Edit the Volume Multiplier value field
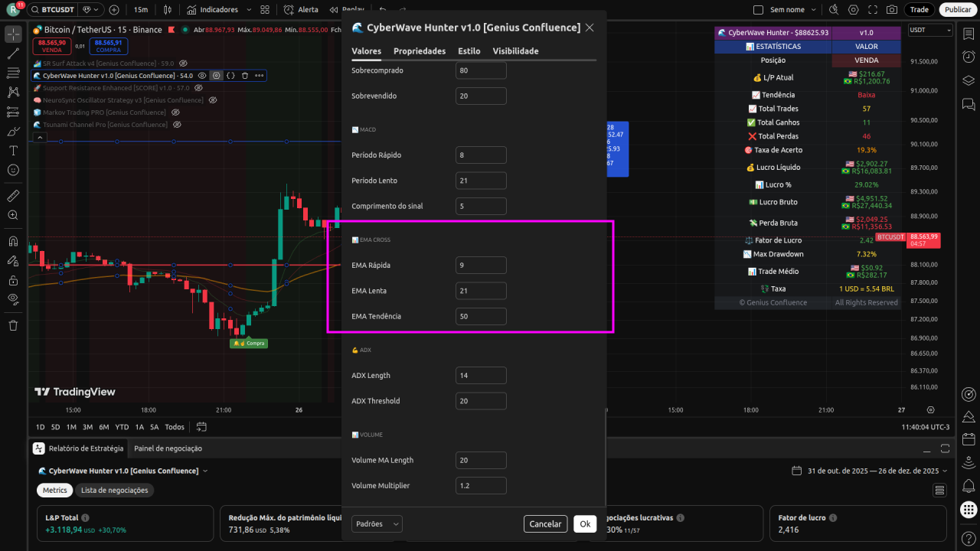The height and width of the screenshot is (551, 980). (481, 485)
